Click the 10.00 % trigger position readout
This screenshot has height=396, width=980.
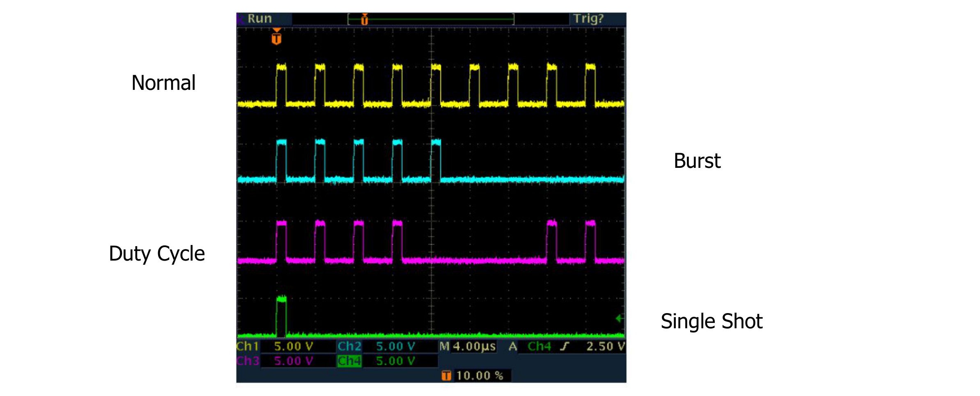point(480,375)
